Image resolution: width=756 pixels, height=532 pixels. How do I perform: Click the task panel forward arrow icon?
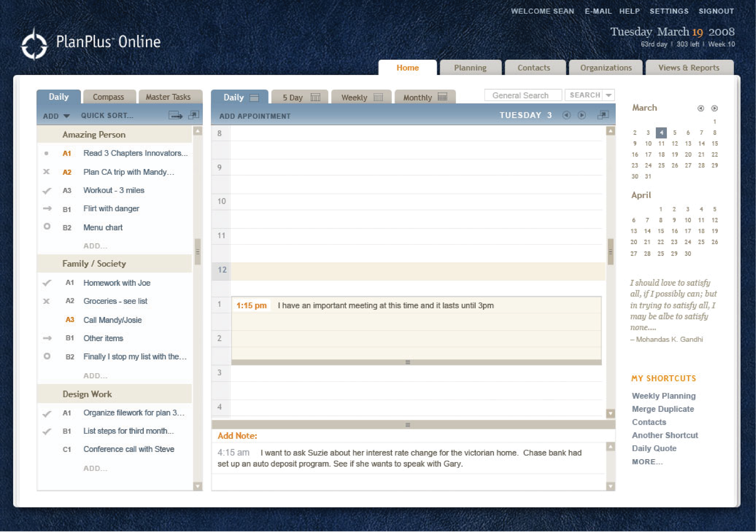pyautogui.click(x=175, y=115)
